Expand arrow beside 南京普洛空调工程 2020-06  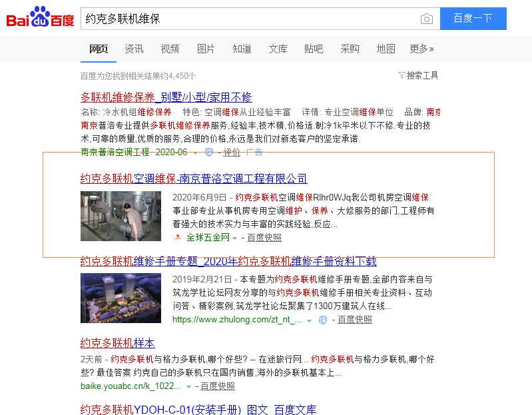tap(196, 153)
